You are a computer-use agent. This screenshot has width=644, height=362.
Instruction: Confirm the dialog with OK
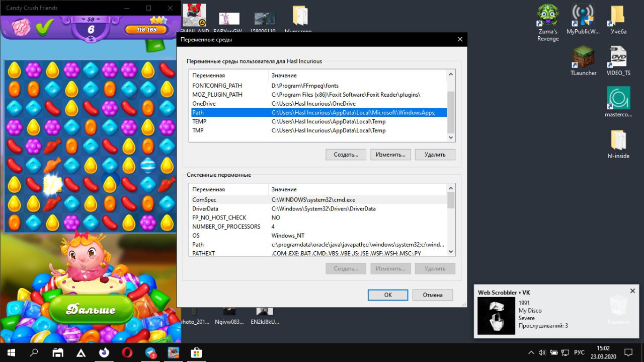coord(388,295)
